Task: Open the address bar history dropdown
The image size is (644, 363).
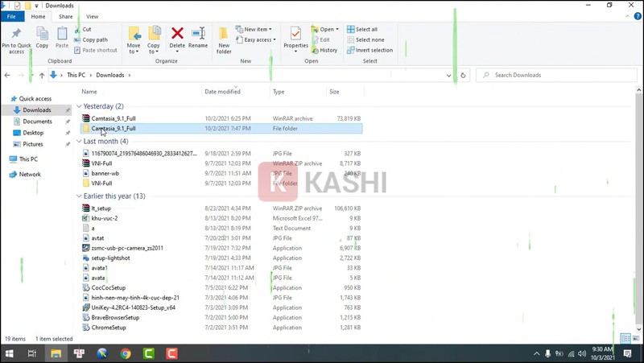Action: tap(448, 75)
